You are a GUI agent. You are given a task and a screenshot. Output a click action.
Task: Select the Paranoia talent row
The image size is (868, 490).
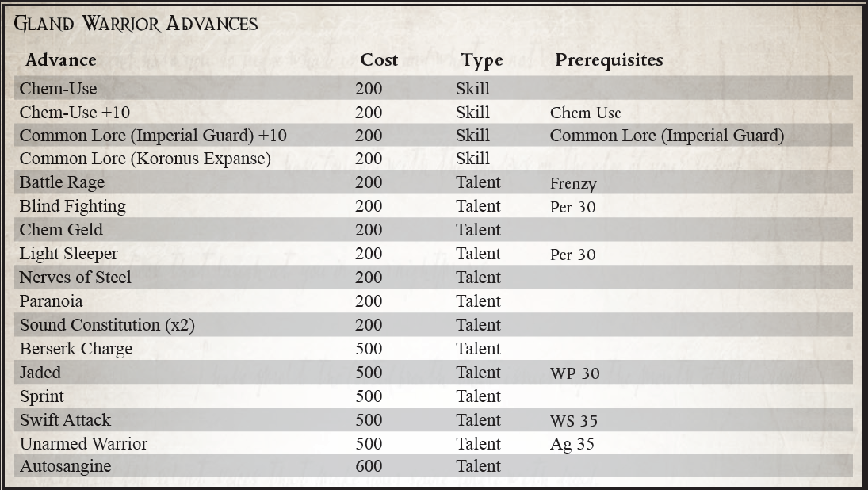434,301
